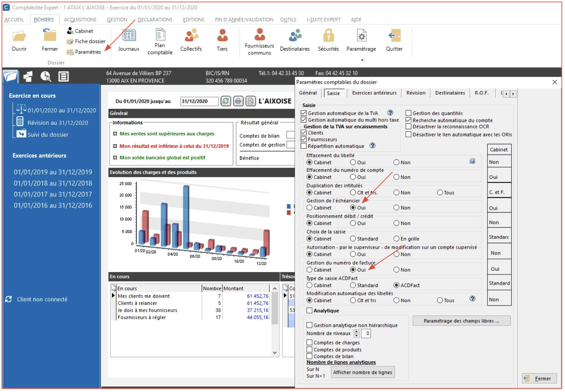565x392 pixels.
Task: Click the Fermer button in the dialog
Action: [539, 378]
